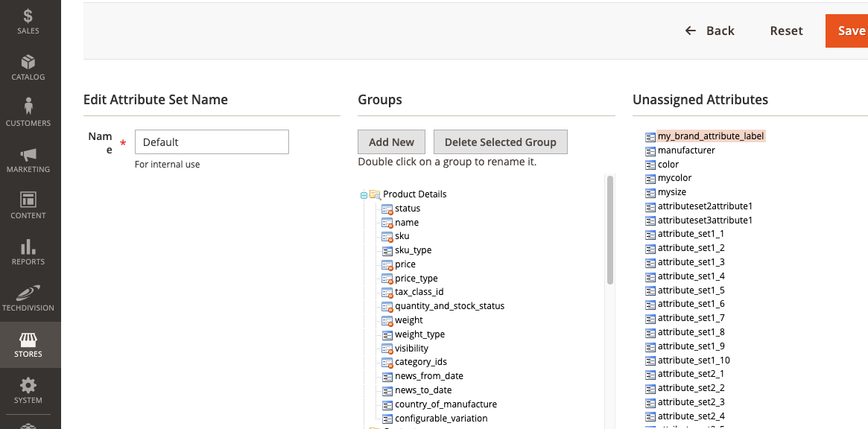The height and width of the screenshot is (429, 868).
Task: Click the mysize attribute icon
Action: pyautogui.click(x=650, y=193)
